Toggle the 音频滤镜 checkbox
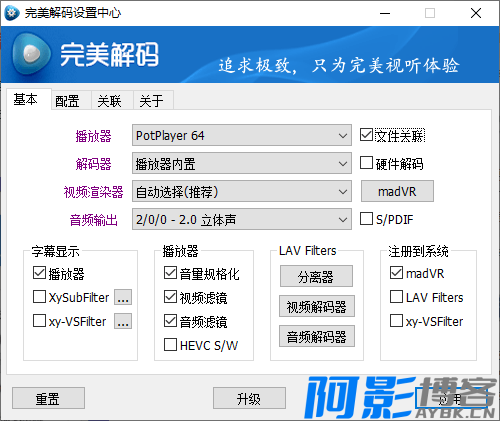Viewport: 500px width, 421px height. click(x=170, y=321)
